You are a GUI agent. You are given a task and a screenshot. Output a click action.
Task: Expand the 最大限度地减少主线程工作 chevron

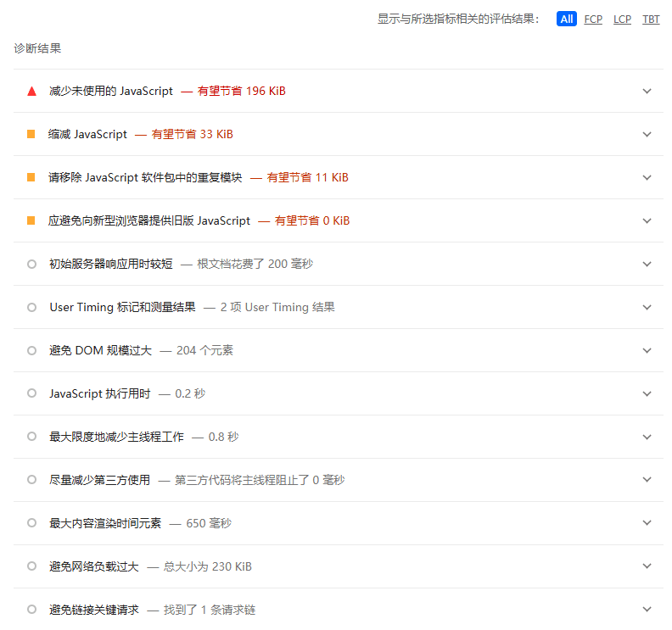tap(647, 437)
